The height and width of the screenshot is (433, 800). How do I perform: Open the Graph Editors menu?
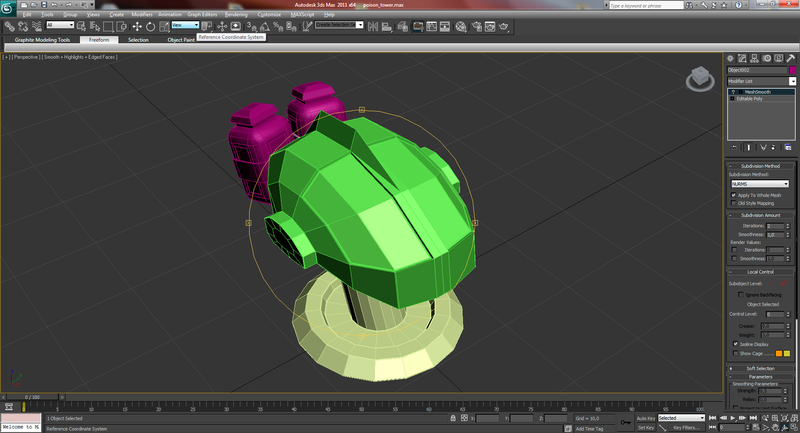pyautogui.click(x=202, y=14)
